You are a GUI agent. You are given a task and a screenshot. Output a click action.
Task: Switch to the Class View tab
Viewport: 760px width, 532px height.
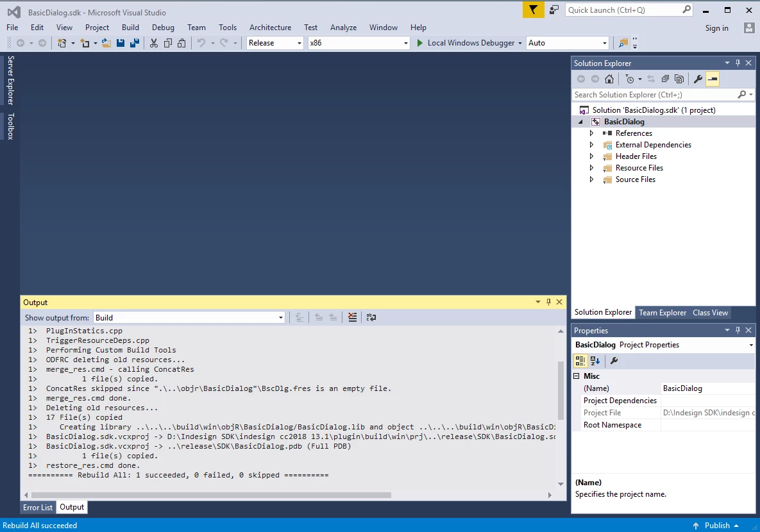710,313
